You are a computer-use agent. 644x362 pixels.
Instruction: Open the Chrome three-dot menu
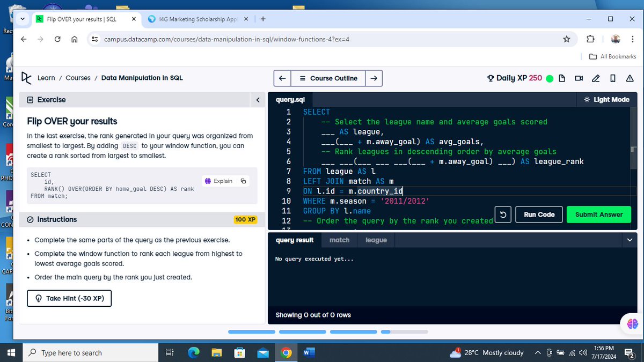(632, 39)
